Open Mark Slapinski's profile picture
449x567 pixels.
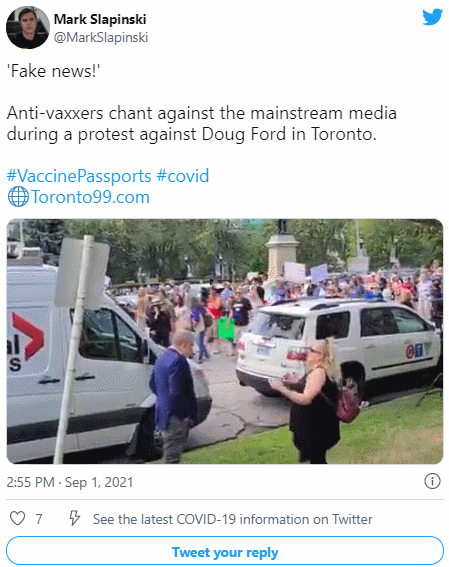28,27
